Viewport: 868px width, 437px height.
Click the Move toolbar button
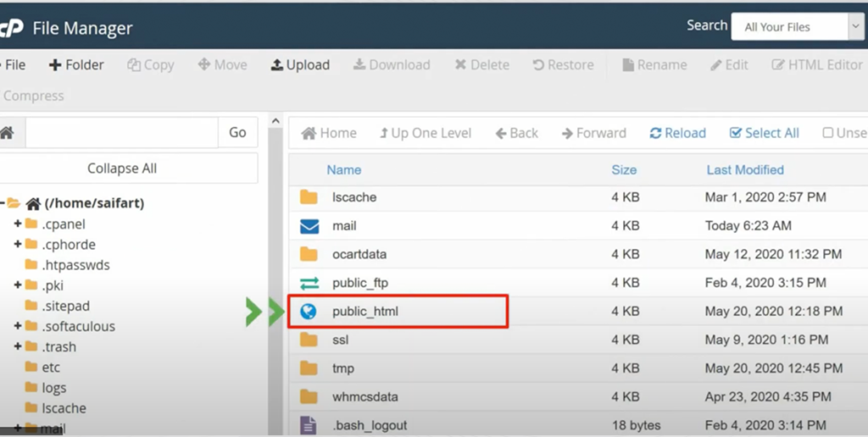pyautogui.click(x=223, y=64)
